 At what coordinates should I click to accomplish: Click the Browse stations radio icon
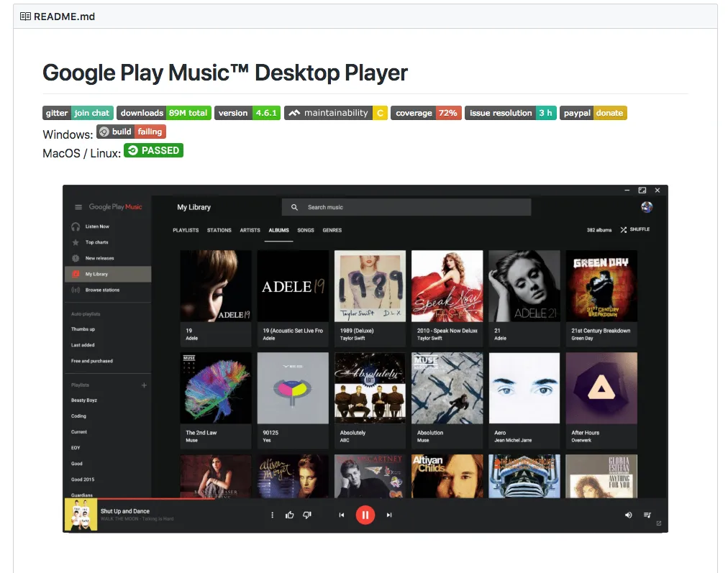click(x=76, y=290)
